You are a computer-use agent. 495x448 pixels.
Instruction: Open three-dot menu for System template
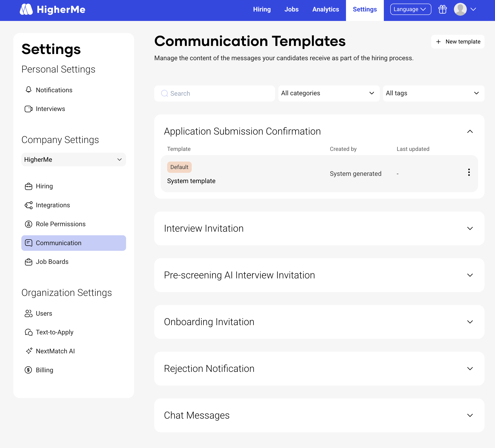(469, 172)
